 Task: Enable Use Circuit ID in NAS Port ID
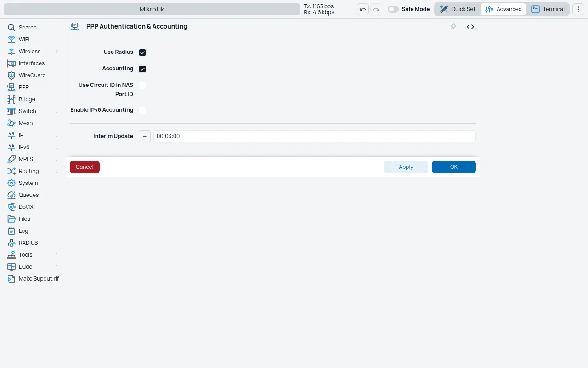coord(142,86)
